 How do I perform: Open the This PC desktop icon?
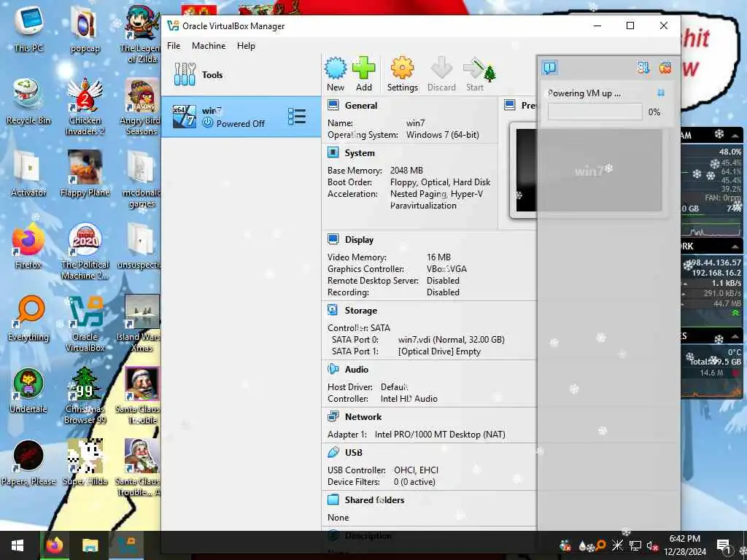click(x=28, y=29)
